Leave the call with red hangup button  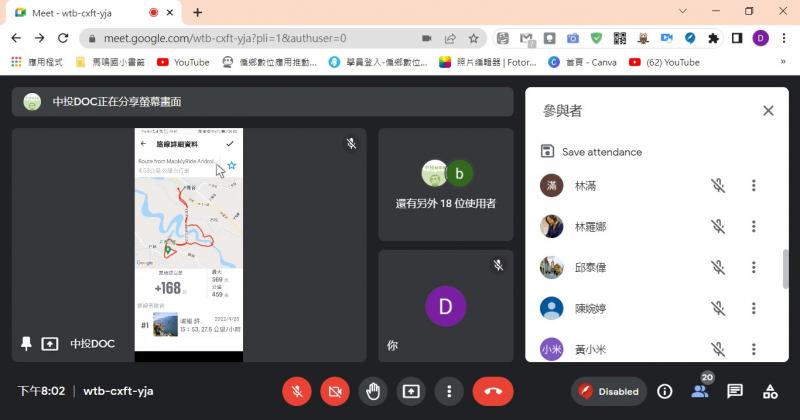coord(493,391)
